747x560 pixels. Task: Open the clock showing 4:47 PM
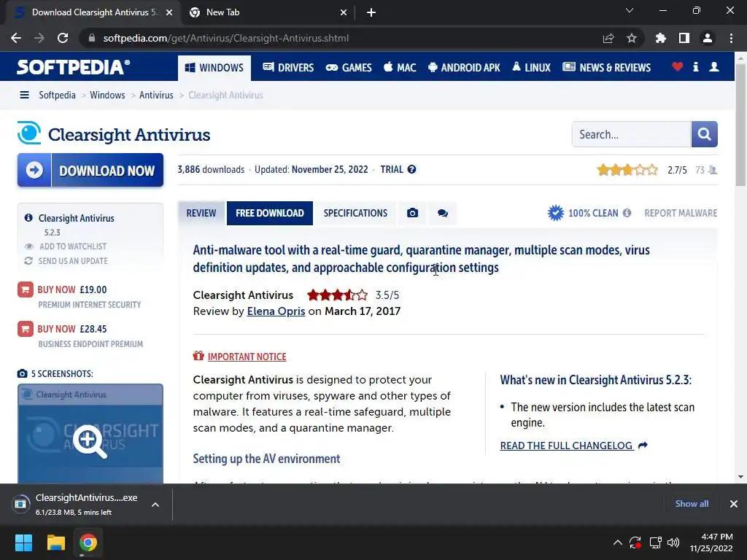[711, 542]
